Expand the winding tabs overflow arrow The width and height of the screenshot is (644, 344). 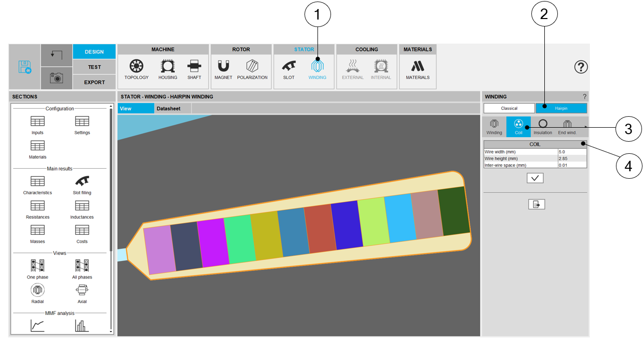pos(586,127)
